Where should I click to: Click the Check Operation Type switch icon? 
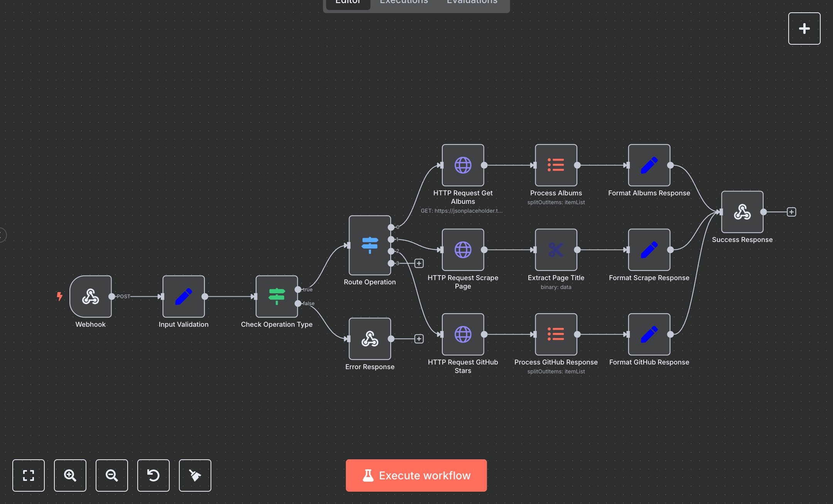point(276,296)
